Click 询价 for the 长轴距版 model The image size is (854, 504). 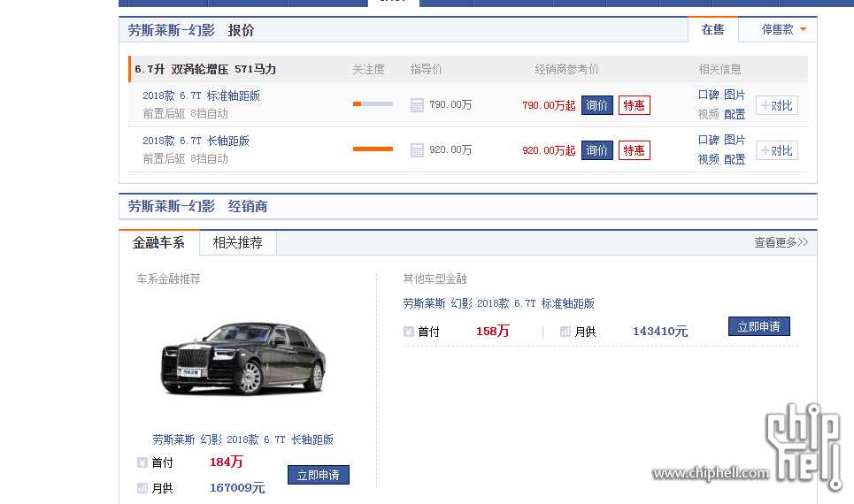coord(597,150)
